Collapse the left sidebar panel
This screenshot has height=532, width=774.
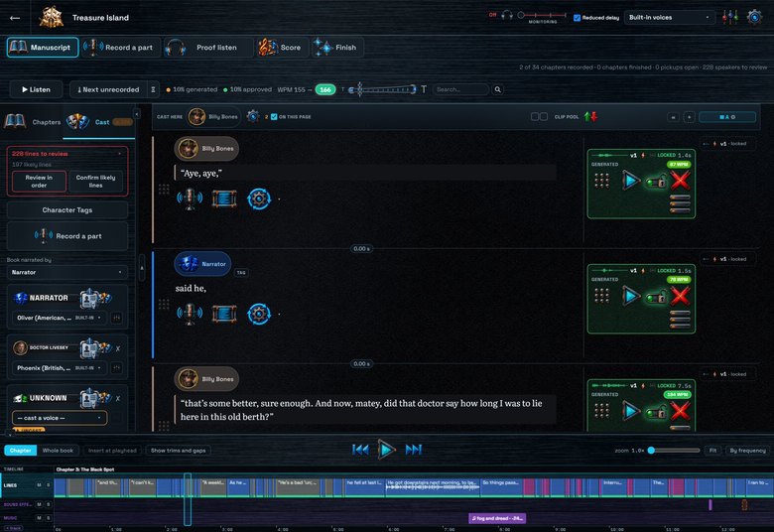coord(137,114)
